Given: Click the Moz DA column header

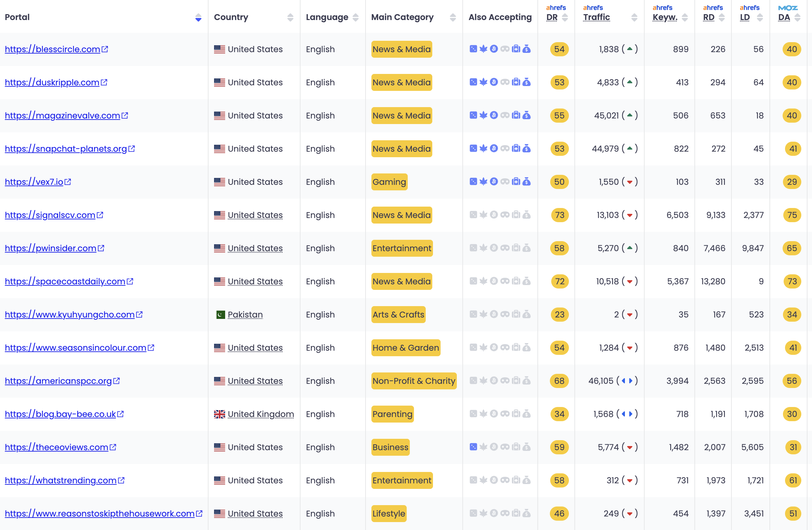Looking at the screenshot, I should click(x=784, y=18).
